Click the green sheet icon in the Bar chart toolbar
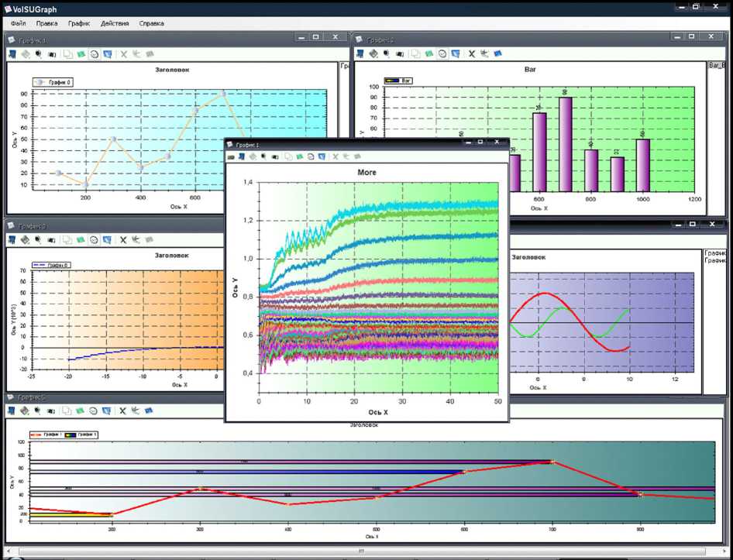Viewport: 733px width, 560px height. pos(428,54)
